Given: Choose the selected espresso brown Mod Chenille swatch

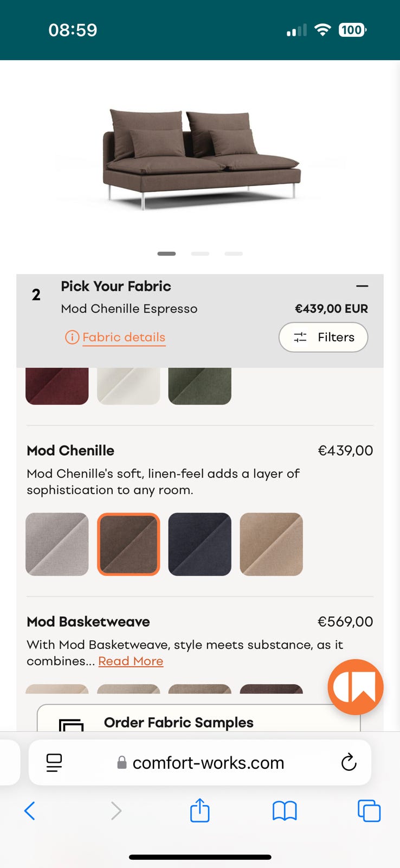Looking at the screenshot, I should (128, 544).
